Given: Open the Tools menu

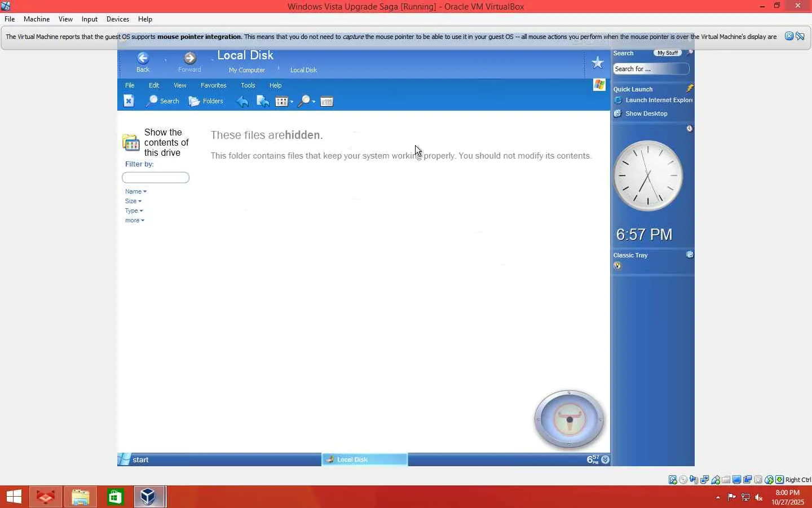Looking at the screenshot, I should point(248,85).
